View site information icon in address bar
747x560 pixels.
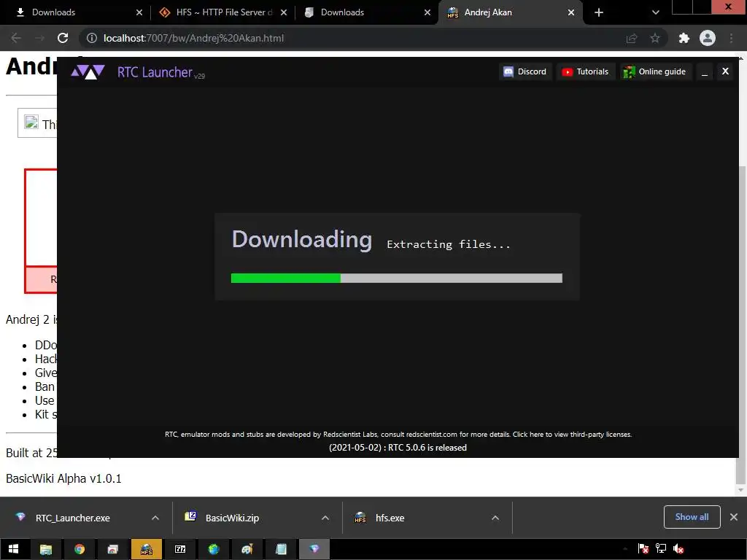(91, 38)
